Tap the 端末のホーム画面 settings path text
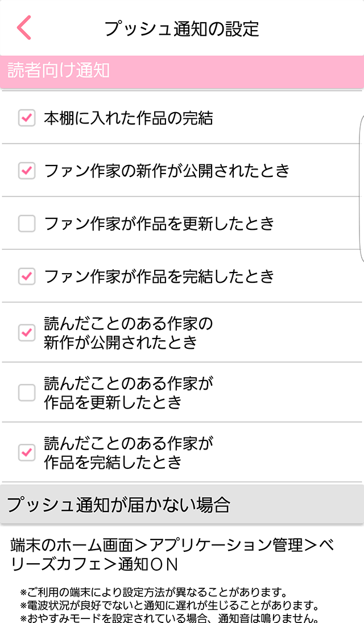Image resolution: width=364 pixels, height=623 pixels. [x=172, y=554]
